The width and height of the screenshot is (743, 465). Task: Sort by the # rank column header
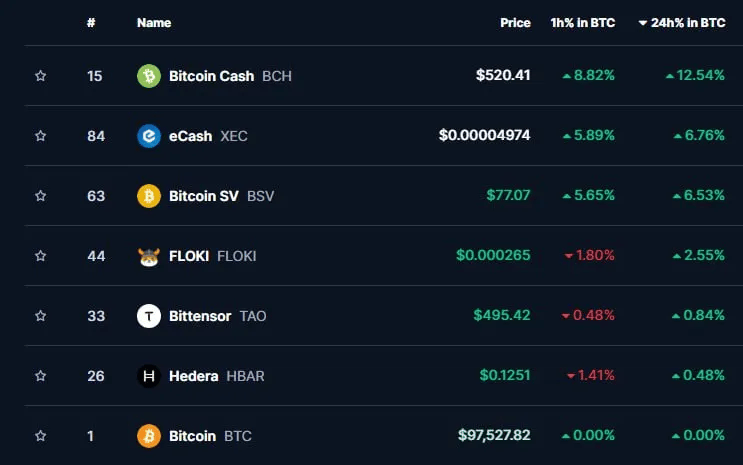coord(91,23)
